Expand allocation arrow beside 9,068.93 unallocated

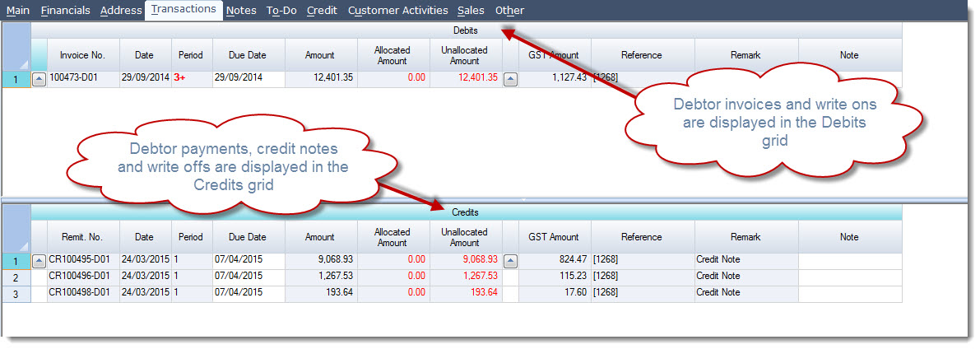click(x=511, y=260)
